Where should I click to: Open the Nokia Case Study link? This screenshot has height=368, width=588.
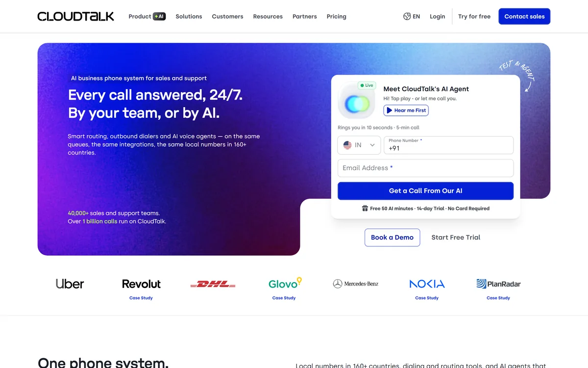point(427,298)
